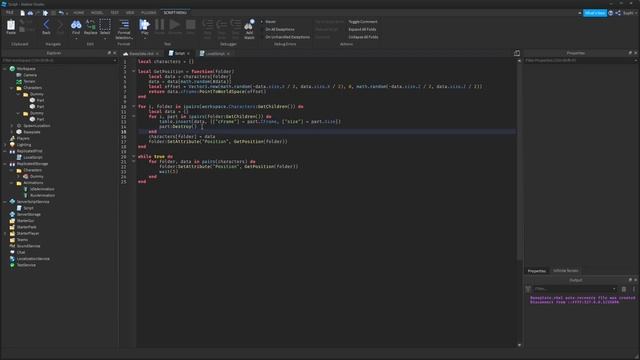The height and width of the screenshot is (360, 640).
Task: Click Toggle Comment action
Action: [x=363, y=22]
